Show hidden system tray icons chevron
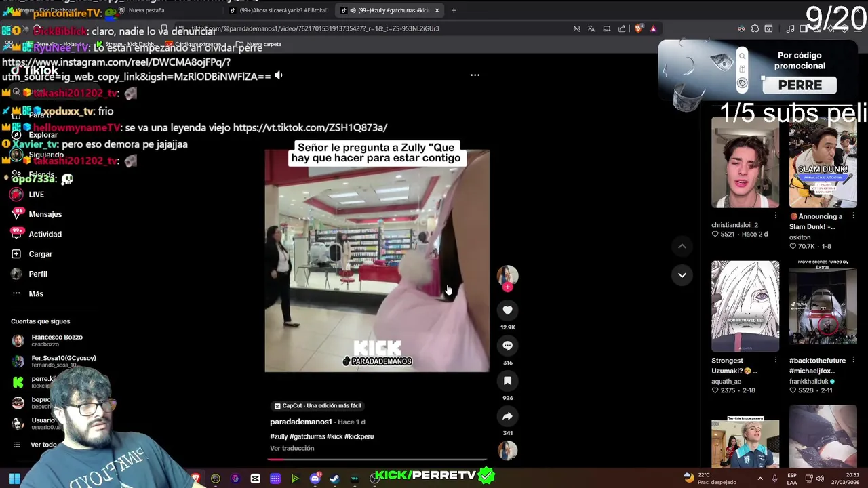 click(760, 479)
